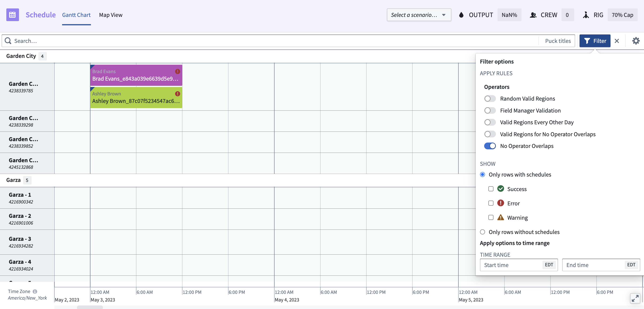Viewport: 644px width, 309px height.
Task: Select the green Ashley Brown schedule puck
Action: (136, 98)
